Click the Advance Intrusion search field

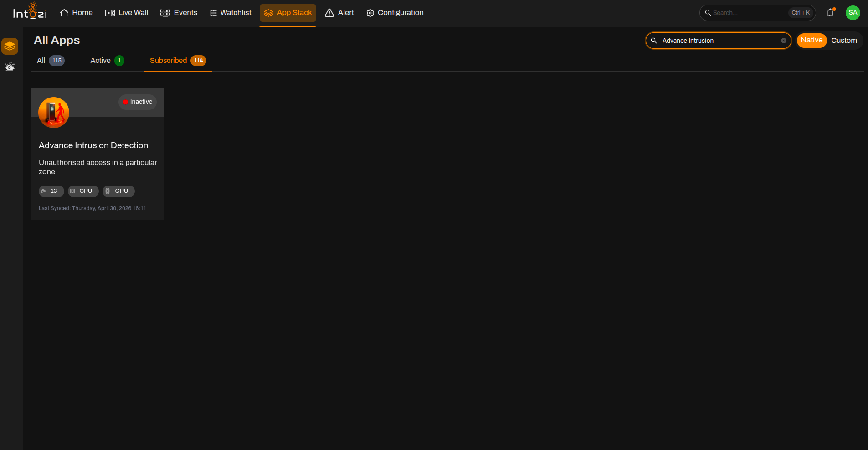(x=719, y=41)
